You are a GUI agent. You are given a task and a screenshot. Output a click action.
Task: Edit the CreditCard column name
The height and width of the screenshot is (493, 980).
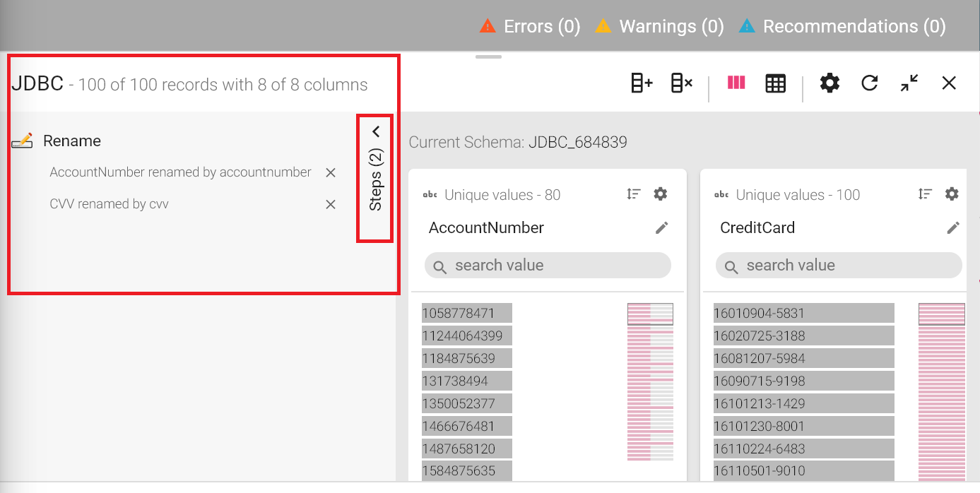pyautogui.click(x=953, y=227)
